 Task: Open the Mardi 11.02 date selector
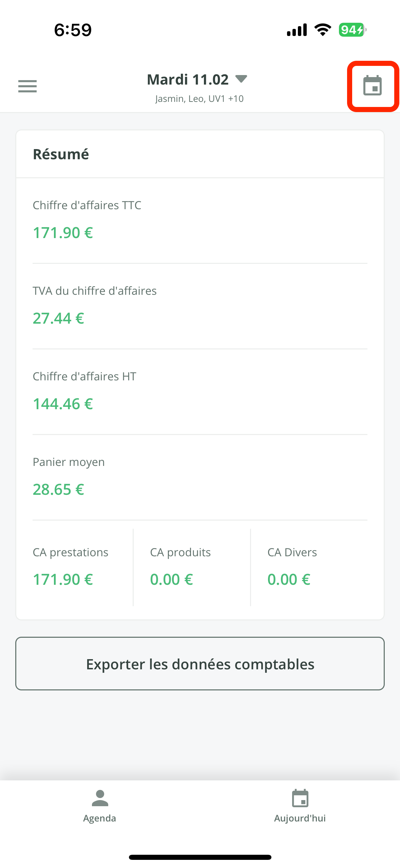click(x=188, y=80)
